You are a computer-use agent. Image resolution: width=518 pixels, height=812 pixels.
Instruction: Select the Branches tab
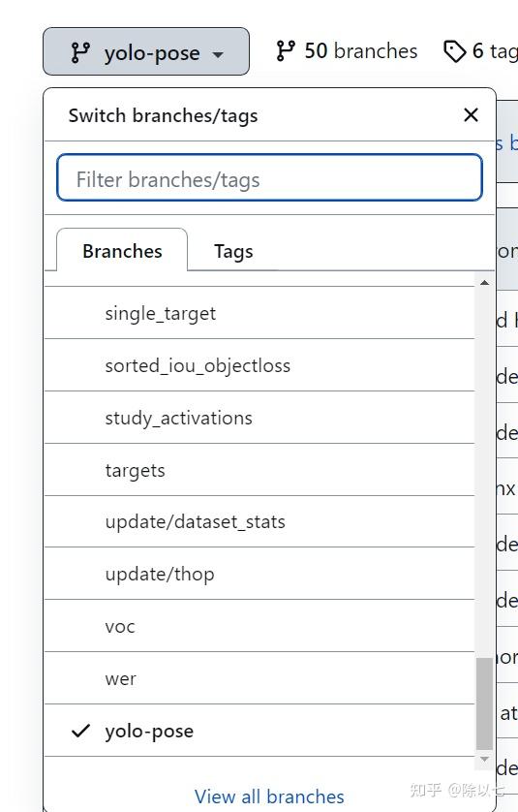coord(122,251)
